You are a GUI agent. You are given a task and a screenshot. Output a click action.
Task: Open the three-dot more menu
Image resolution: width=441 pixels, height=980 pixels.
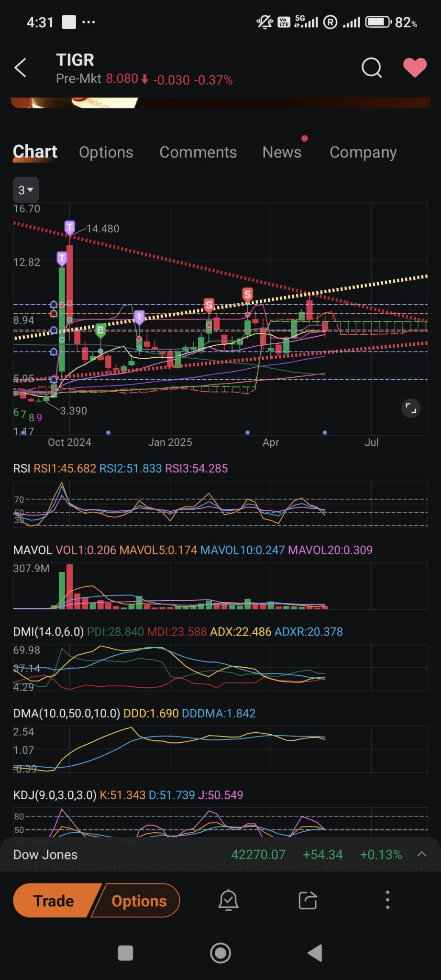pos(387,900)
